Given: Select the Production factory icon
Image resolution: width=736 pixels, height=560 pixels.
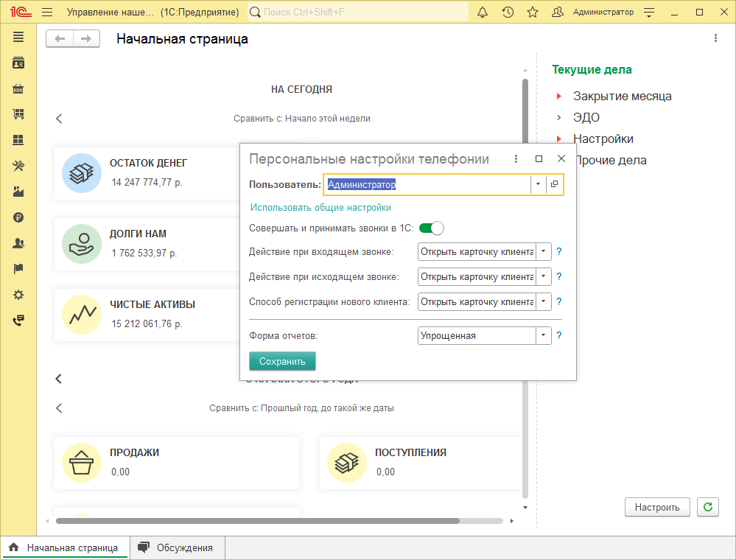Looking at the screenshot, I should coord(18,191).
